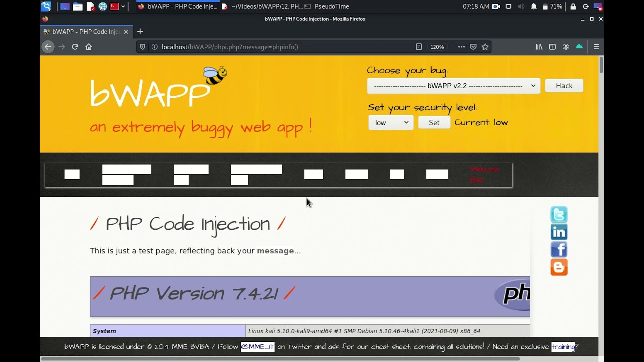Screen dimensions: 644x362
Task: Open the training link in footer
Action: point(563,346)
